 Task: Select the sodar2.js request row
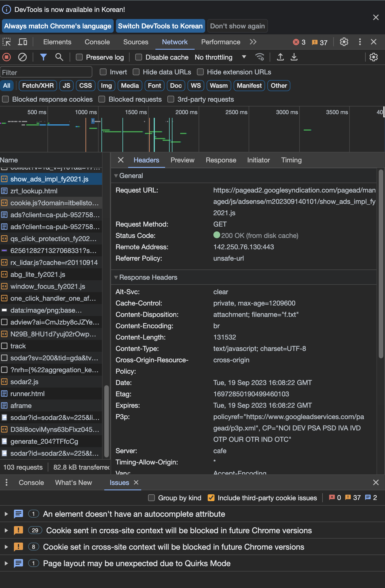(51, 382)
